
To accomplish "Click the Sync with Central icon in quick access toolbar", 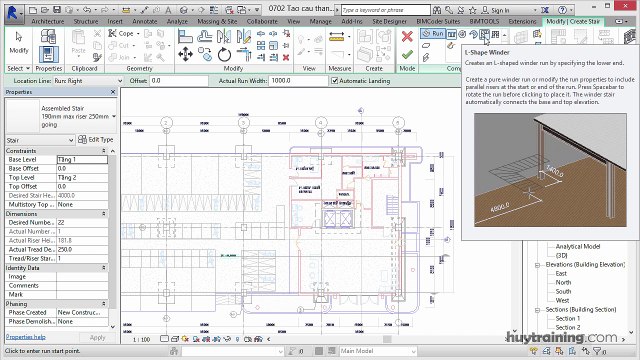I will tap(69, 10).
